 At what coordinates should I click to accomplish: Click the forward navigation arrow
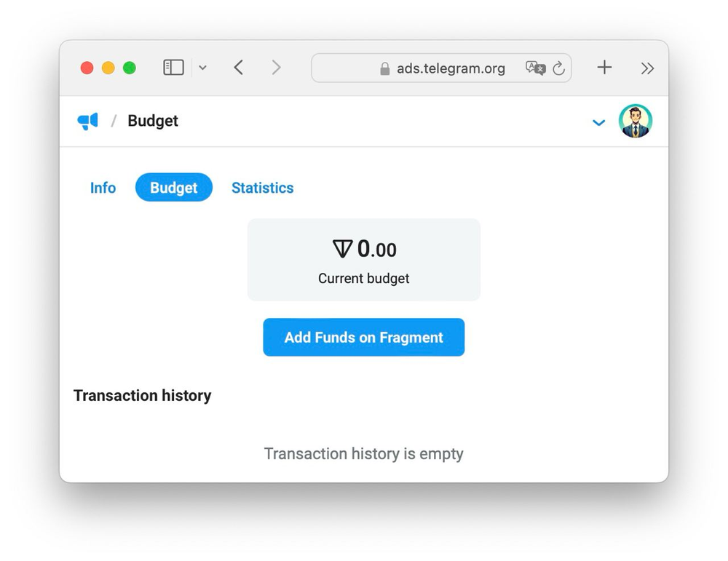276,67
